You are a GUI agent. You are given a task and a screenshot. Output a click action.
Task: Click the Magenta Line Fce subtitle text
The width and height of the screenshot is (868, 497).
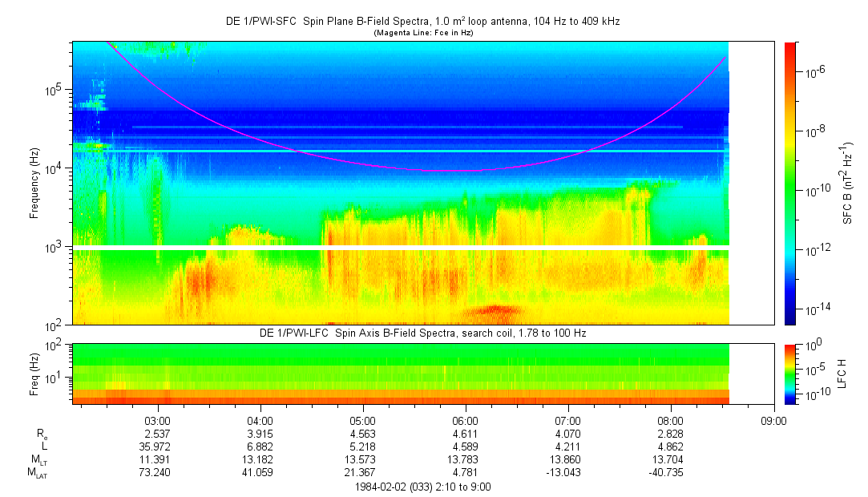click(x=422, y=32)
